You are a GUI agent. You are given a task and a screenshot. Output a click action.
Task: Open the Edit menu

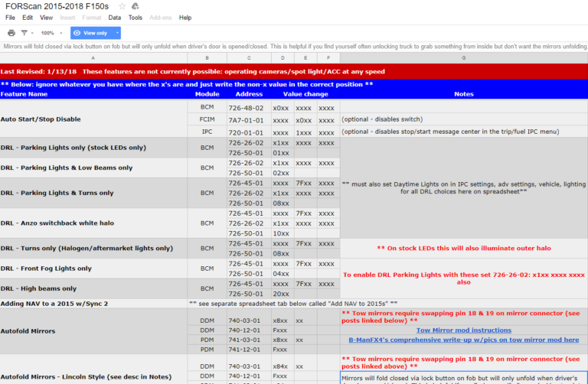(28, 18)
